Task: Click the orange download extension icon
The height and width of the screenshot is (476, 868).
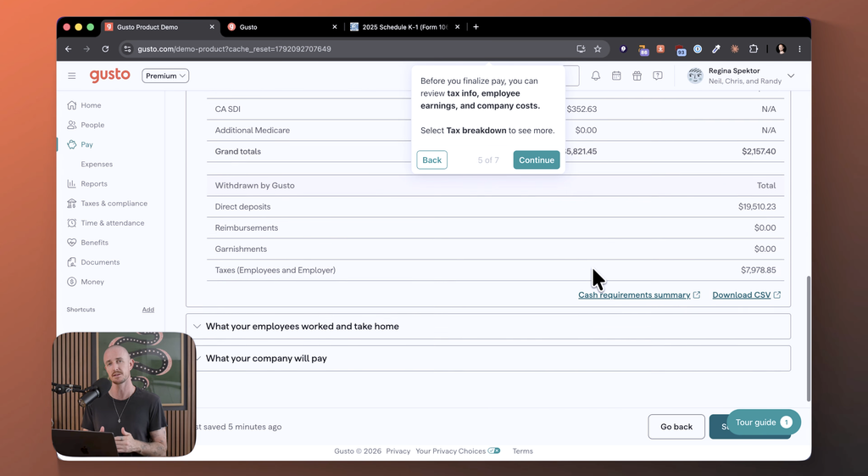Action: point(660,48)
